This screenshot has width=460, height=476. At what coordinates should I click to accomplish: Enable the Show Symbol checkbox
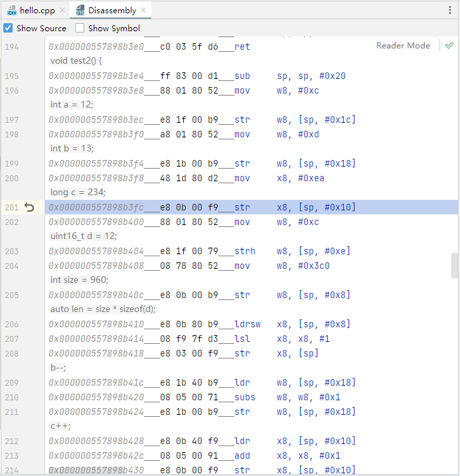(80, 28)
